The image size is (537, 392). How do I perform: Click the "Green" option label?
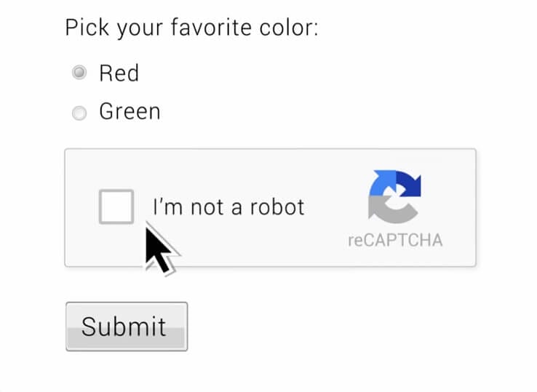tap(130, 112)
